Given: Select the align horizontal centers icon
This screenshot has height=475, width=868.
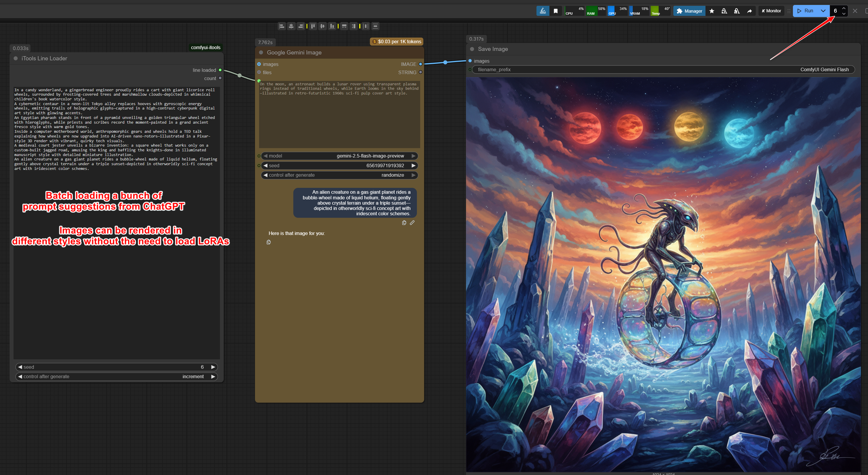Looking at the screenshot, I should tap(291, 26).
